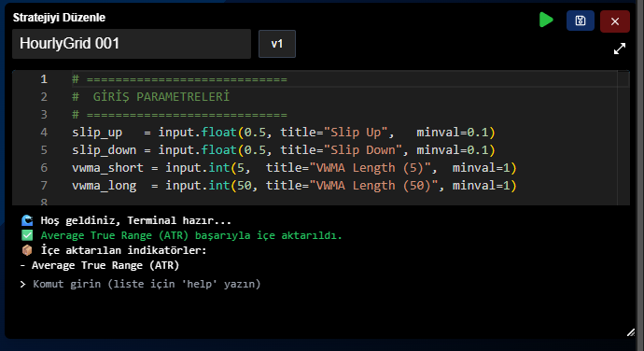The width and height of the screenshot is (644, 351).
Task: Click line number 5 in the gutter
Action: 44,150
